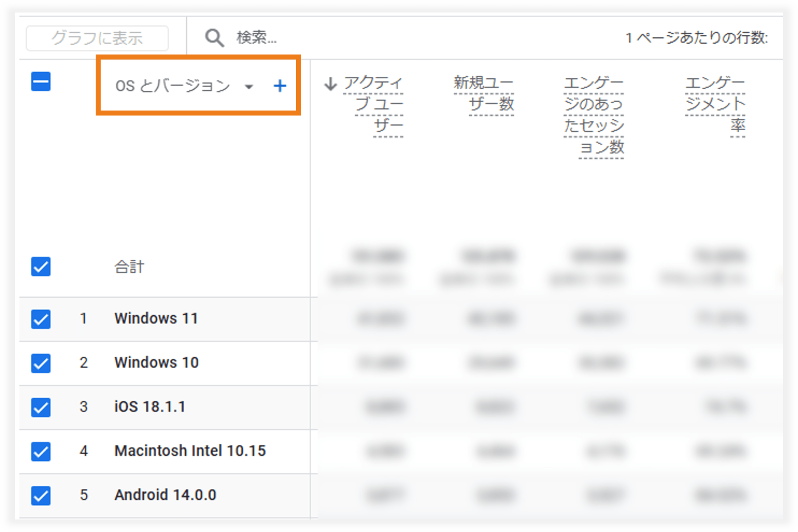Sort by the エンゲージメント率 column header
This screenshot has height=532, width=798.
715,104
